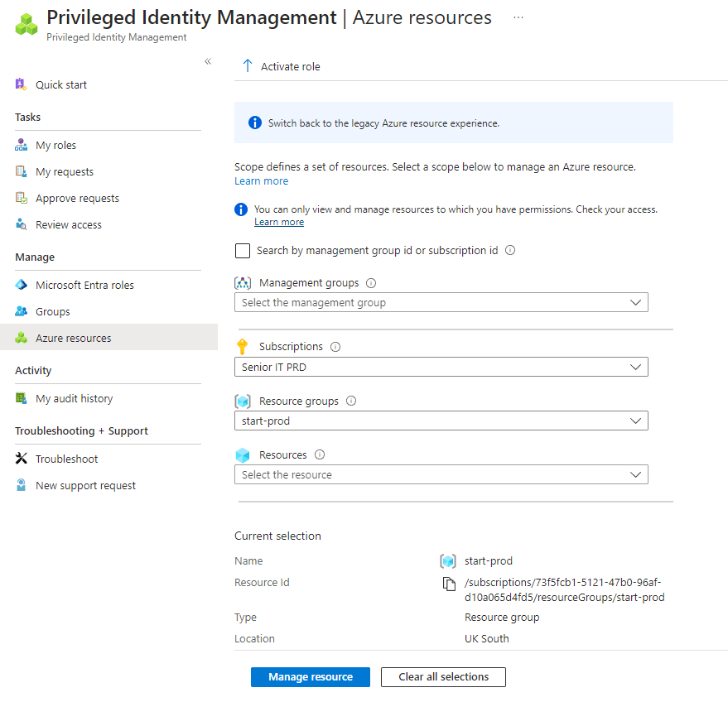Click the Quick start icon
The image size is (728, 702).
(21, 84)
